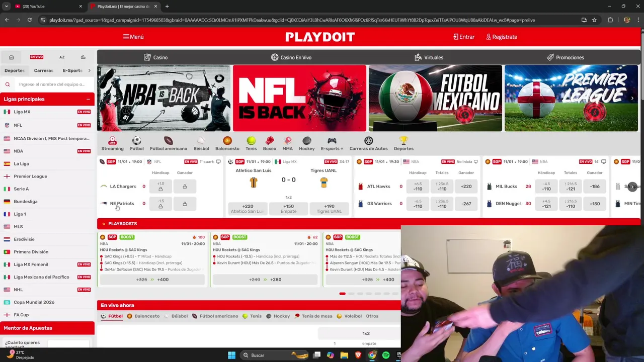Image resolution: width=644 pixels, height=362 pixels.
Task: Open the A-Z sports list icon
Action: click(62, 57)
